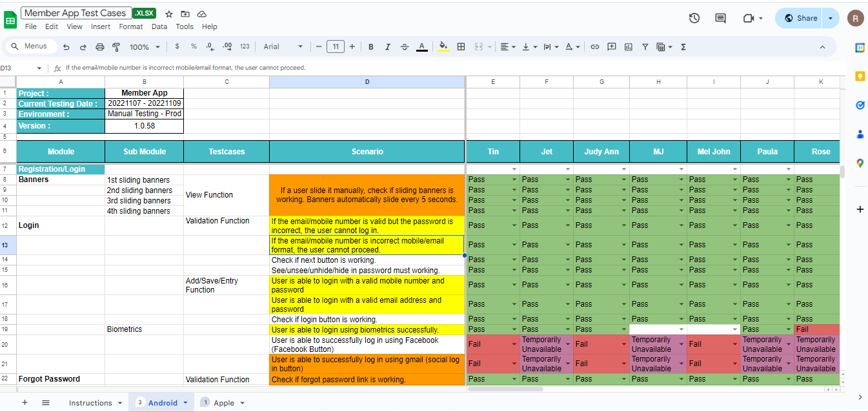This screenshot has height=412, width=868.
Task: Open the File menu
Action: coord(31,26)
